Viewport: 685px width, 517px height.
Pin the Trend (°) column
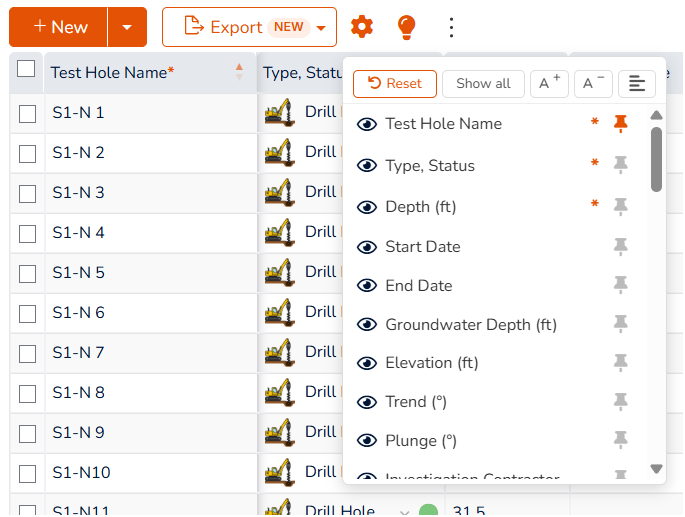click(x=620, y=401)
